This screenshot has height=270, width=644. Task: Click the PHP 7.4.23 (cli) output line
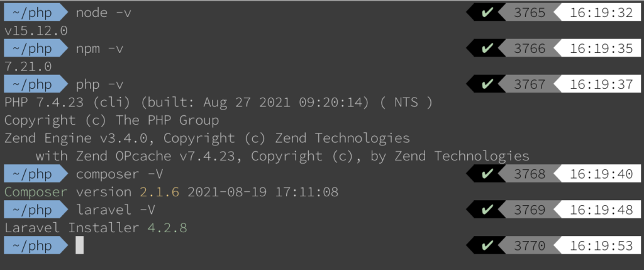coord(218,102)
